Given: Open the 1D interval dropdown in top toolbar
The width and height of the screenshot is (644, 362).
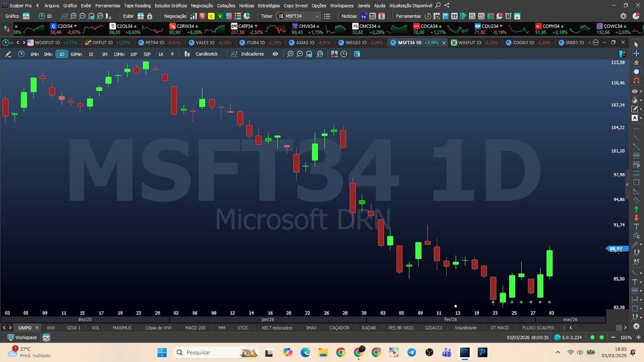Looking at the screenshot, I should 45,16.
